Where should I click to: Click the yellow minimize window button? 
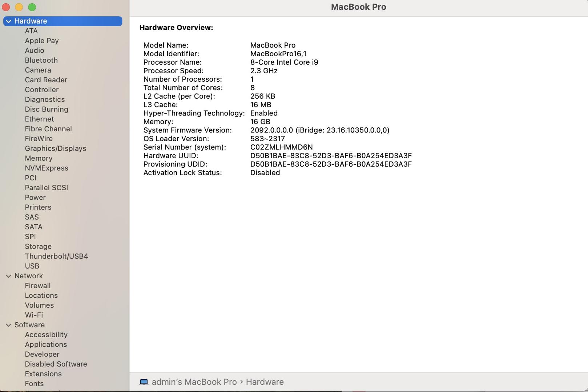pos(19,7)
